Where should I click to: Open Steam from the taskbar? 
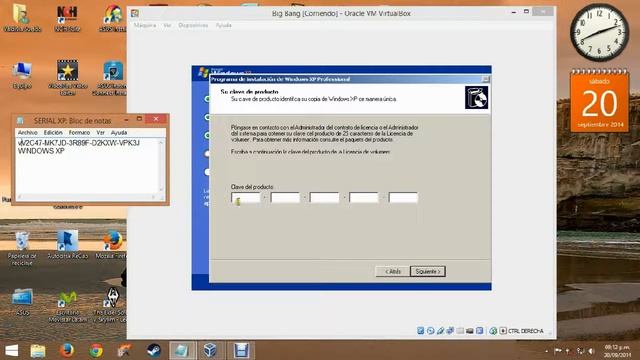tap(154, 351)
